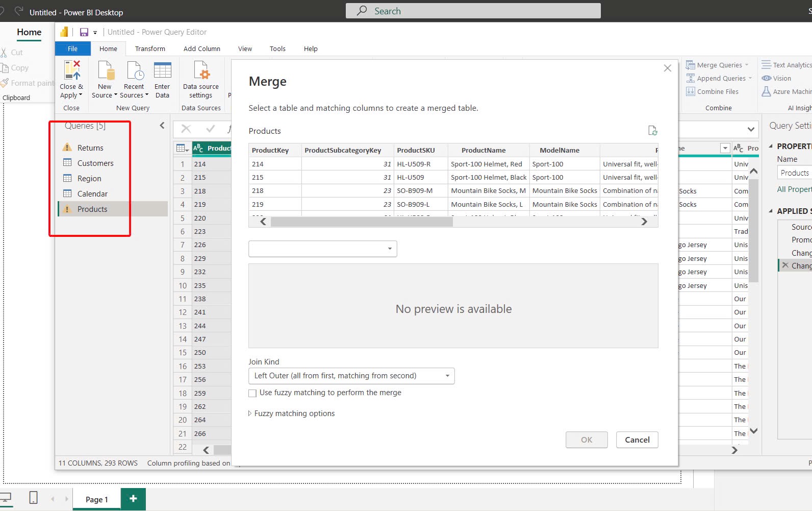Open the second table selection dropdown
Image resolution: width=812 pixels, height=511 pixels.
322,249
